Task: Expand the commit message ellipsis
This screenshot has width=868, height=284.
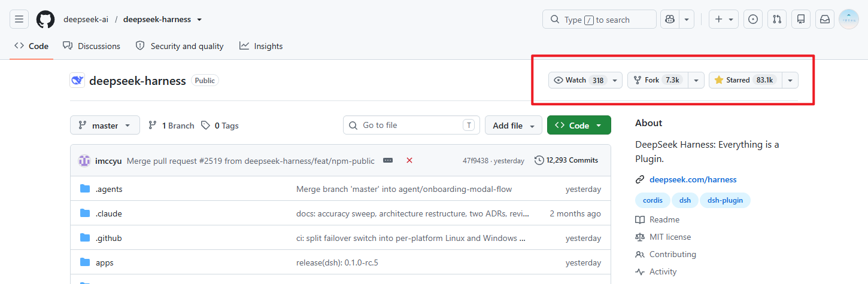Action: pyautogui.click(x=388, y=160)
